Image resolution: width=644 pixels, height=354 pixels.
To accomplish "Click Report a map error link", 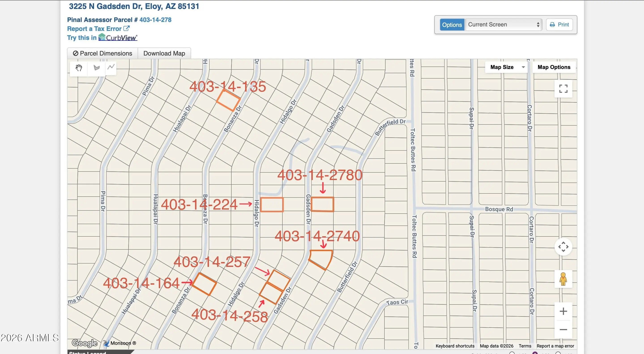I will tap(555, 346).
